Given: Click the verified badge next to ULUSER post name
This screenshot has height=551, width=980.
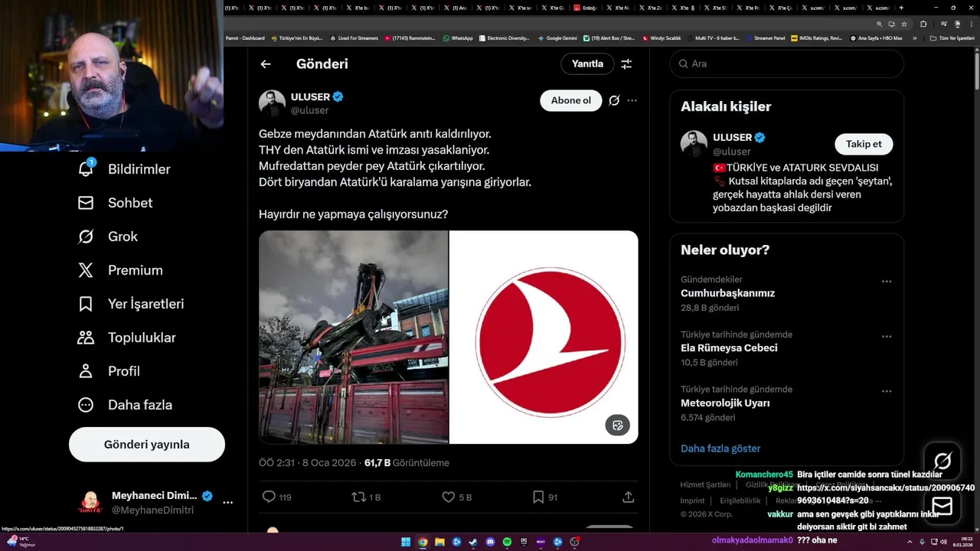Looking at the screenshot, I should (x=338, y=97).
